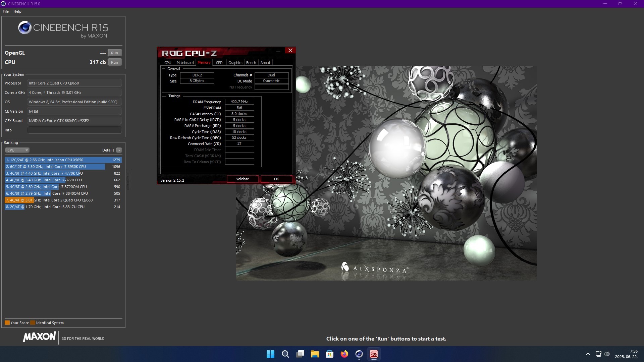644x362 pixels.
Task: Run the OpenGL benchmark
Action: (114, 53)
